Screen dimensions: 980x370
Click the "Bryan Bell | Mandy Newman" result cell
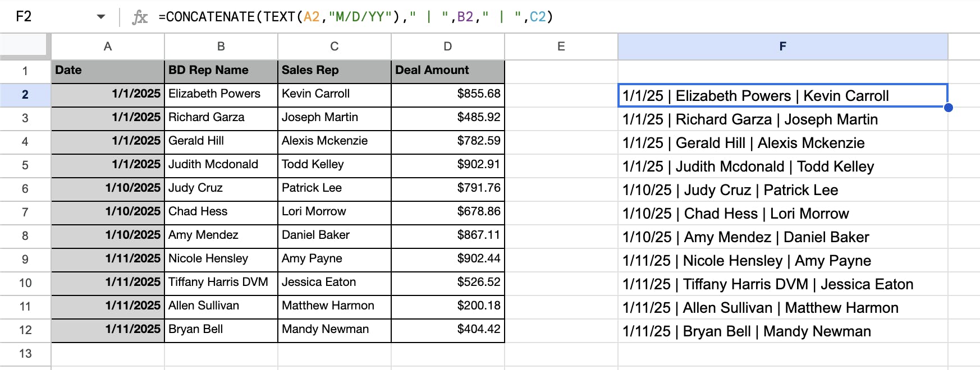782,331
